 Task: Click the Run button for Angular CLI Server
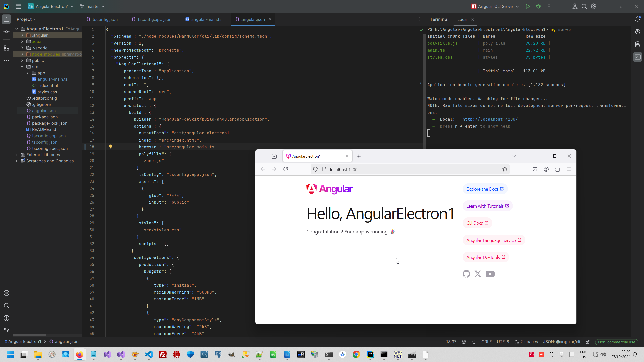coord(528,6)
